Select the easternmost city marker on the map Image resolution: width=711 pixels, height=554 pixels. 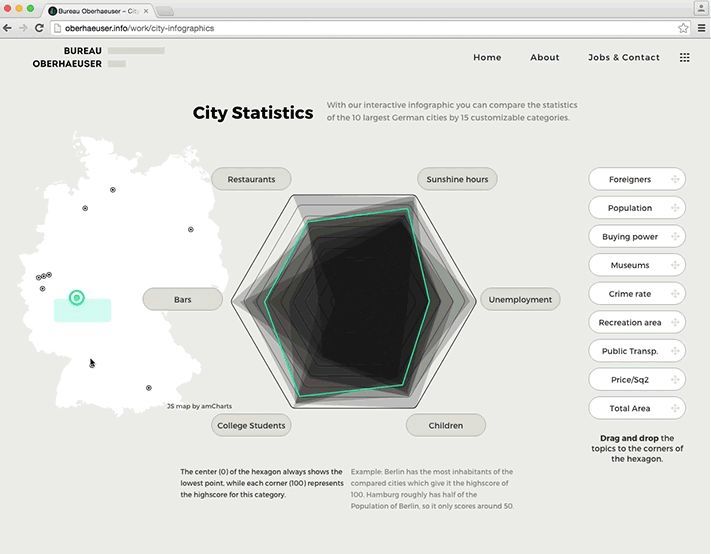(191, 229)
